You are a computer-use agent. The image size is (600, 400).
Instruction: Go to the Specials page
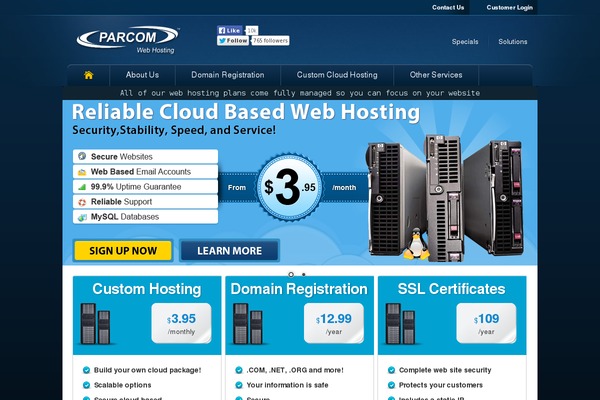[465, 42]
